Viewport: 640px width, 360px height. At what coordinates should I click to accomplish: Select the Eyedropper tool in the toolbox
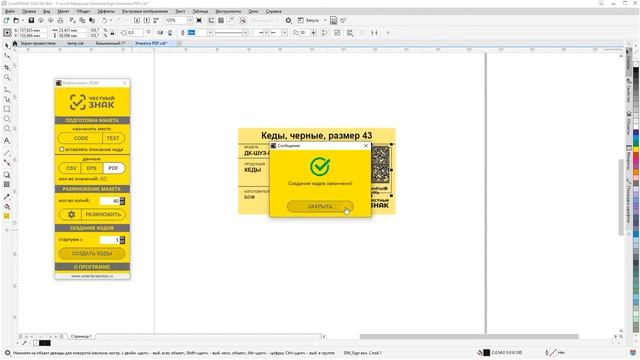tap(7, 197)
